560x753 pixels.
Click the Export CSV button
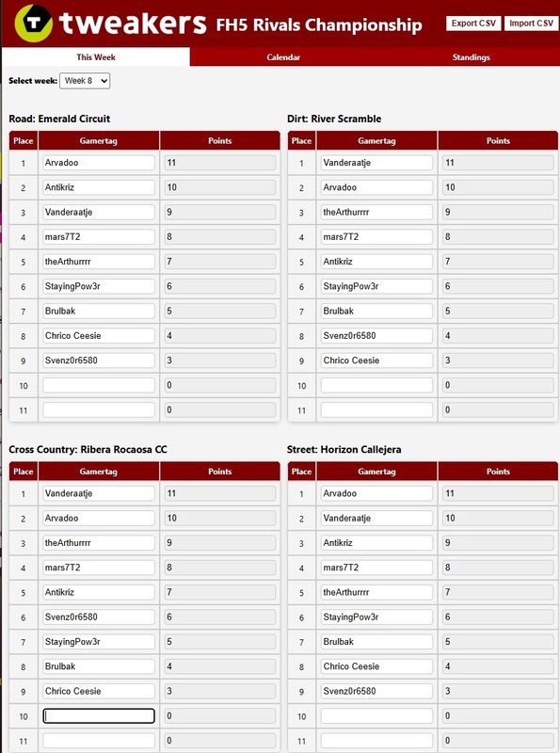click(x=473, y=23)
